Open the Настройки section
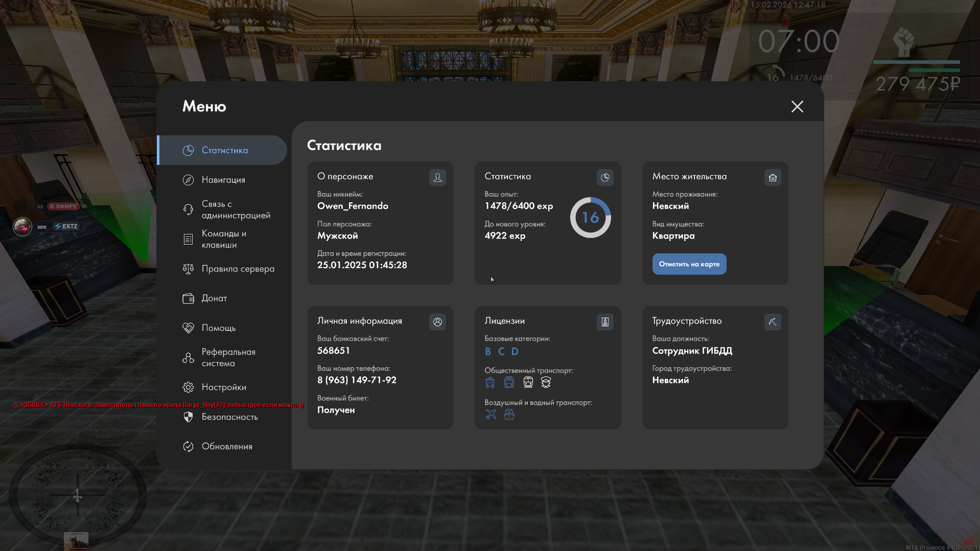 224,387
